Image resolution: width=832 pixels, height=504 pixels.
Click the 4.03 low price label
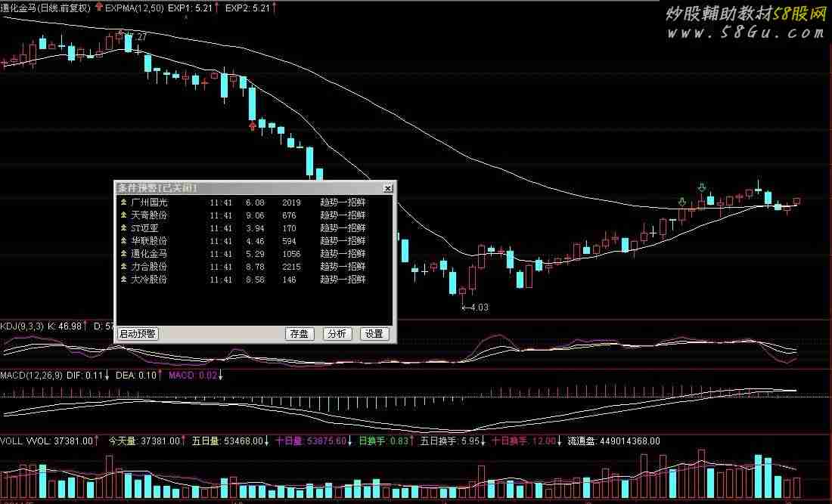pyautogui.click(x=479, y=307)
